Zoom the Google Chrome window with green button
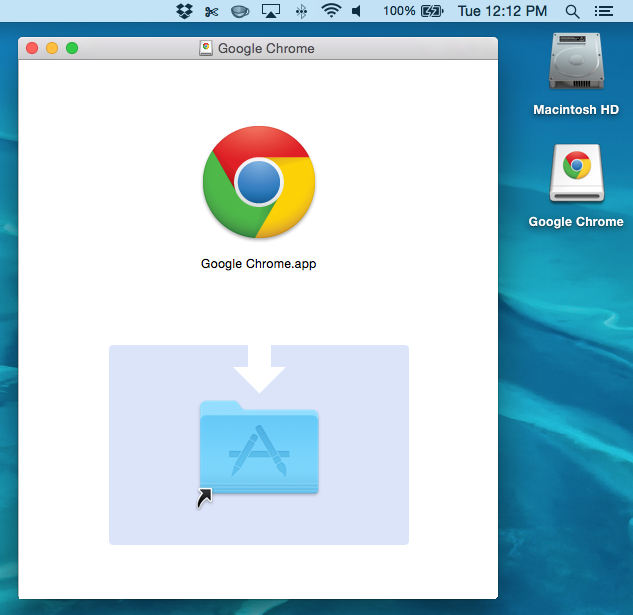 point(72,48)
